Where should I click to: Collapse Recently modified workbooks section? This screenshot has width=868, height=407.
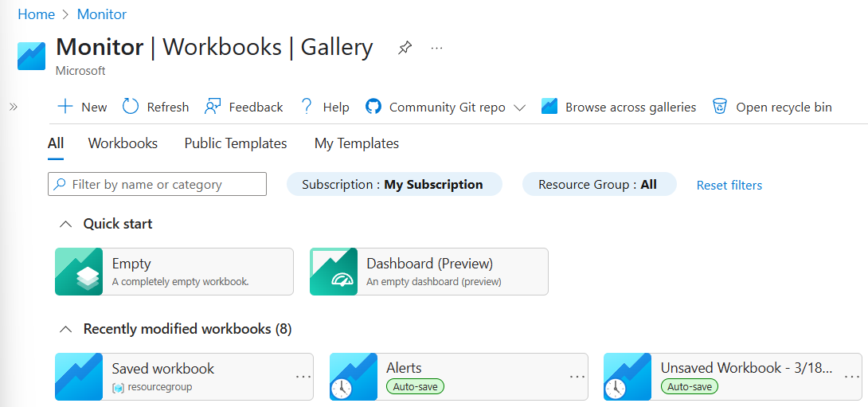tap(67, 329)
